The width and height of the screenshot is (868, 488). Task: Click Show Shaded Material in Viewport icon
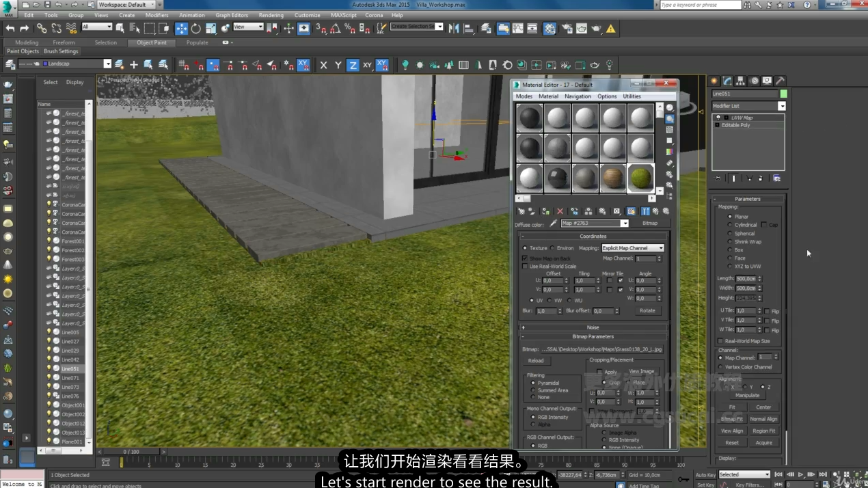pos(631,212)
